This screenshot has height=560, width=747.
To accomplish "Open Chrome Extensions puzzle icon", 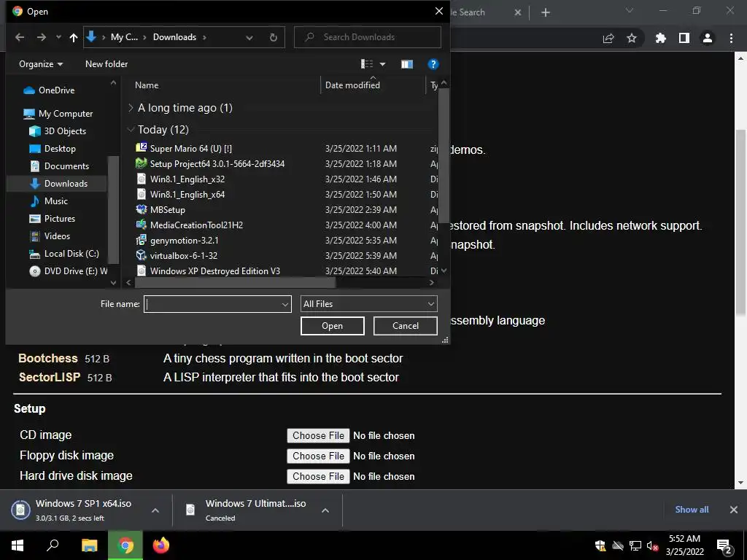I will pyautogui.click(x=660, y=38).
